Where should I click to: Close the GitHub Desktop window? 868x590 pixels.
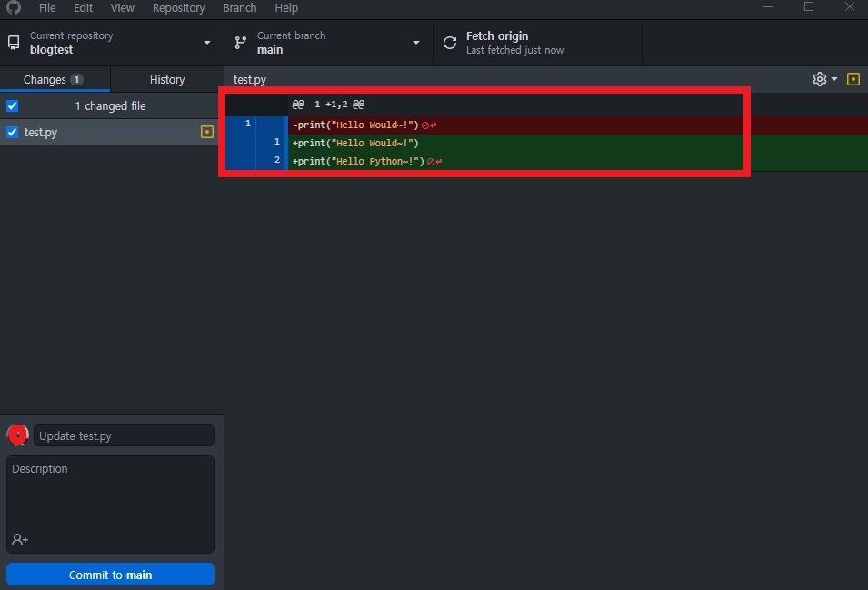click(850, 7)
